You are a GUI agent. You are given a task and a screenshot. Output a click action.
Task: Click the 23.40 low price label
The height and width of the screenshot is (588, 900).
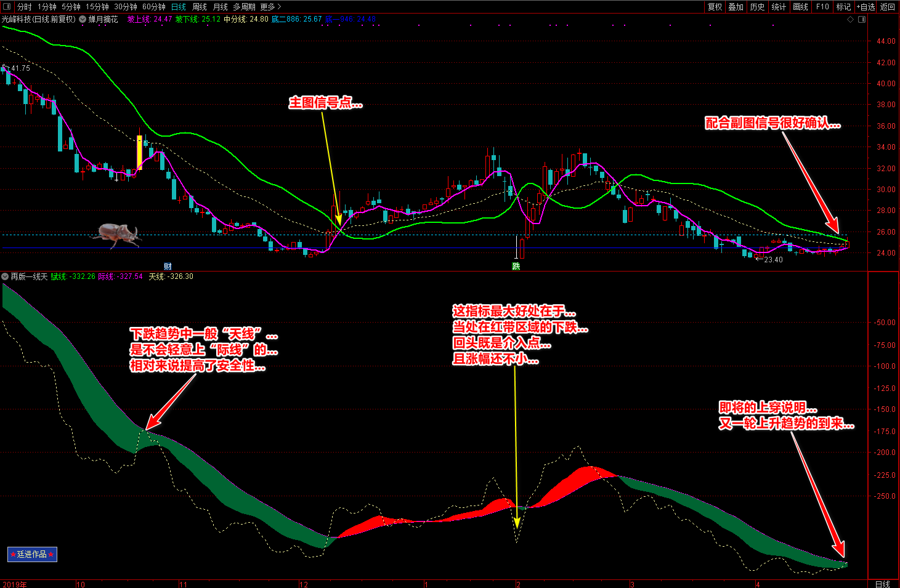[773, 260]
